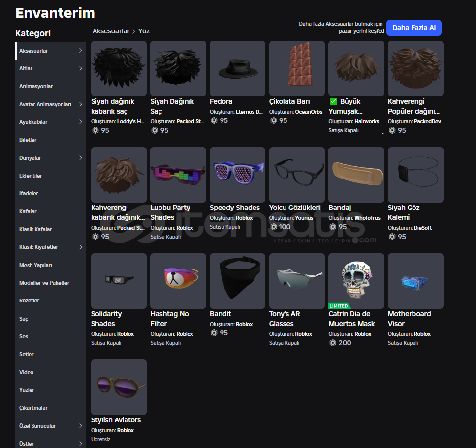Open the Catrin Dia de Muertos Mask thumbnail

pos(356,281)
